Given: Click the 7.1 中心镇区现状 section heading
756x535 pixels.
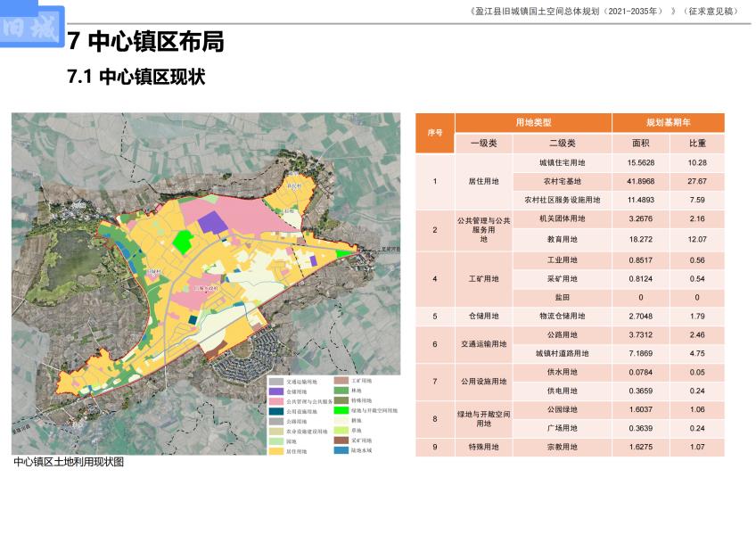Looking at the screenshot, I should click(x=136, y=78).
